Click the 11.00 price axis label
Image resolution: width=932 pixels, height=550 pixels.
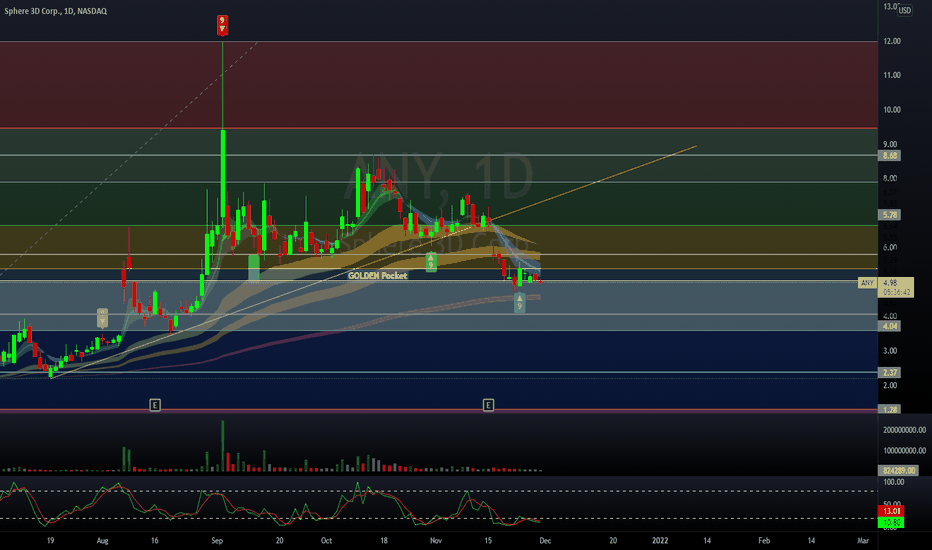[892, 75]
